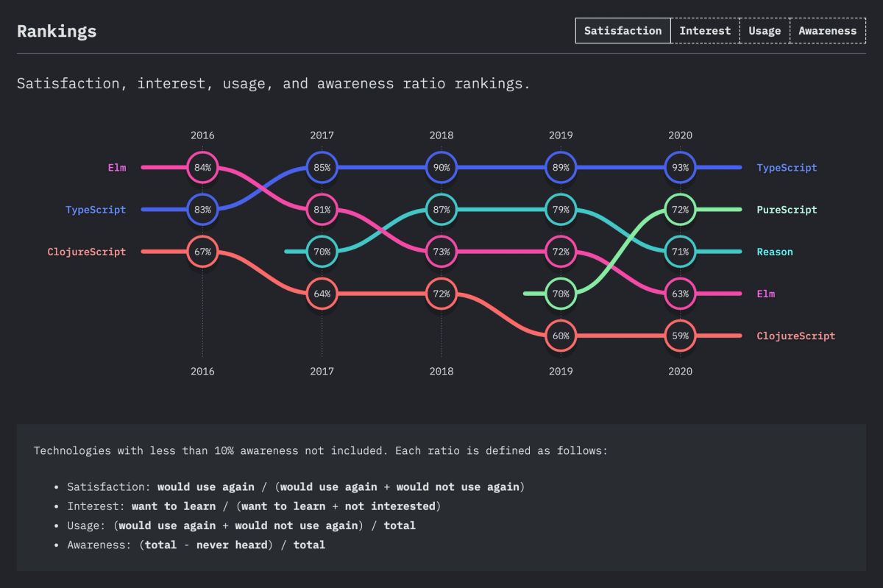Click the top 2018 year label
Image resolution: width=883 pixels, height=588 pixels.
tap(441, 135)
